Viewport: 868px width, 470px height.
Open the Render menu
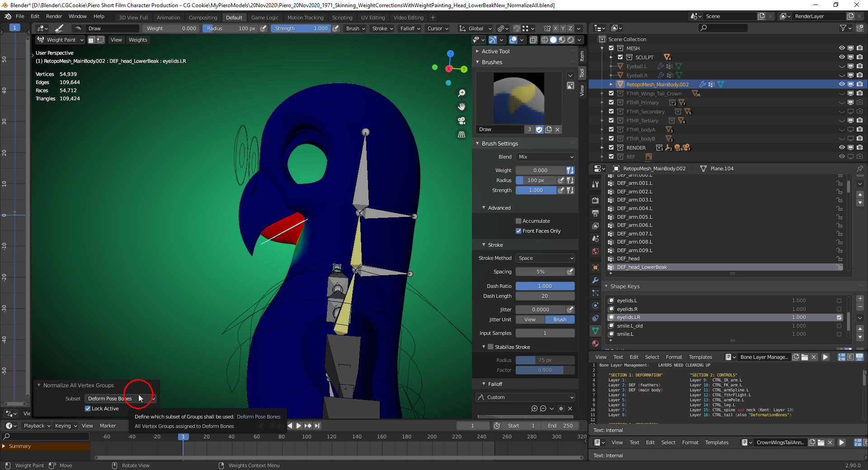(x=54, y=16)
